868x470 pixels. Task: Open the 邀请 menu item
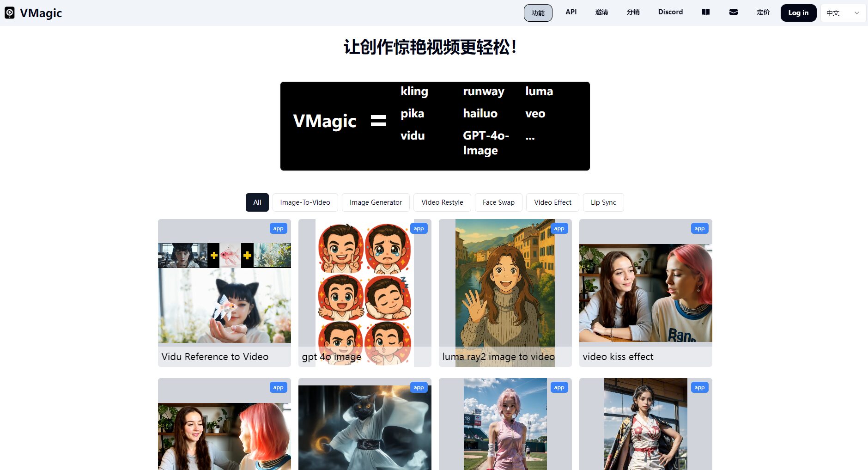(x=601, y=12)
